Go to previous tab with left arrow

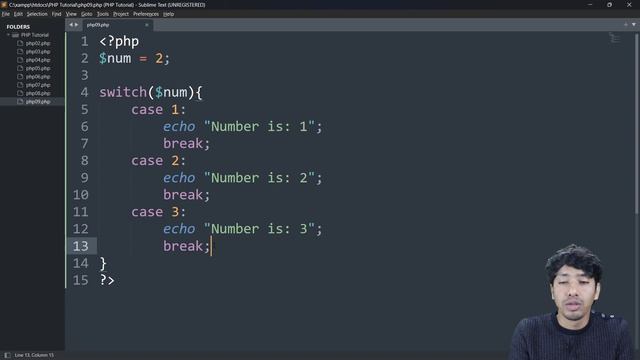(71, 25)
